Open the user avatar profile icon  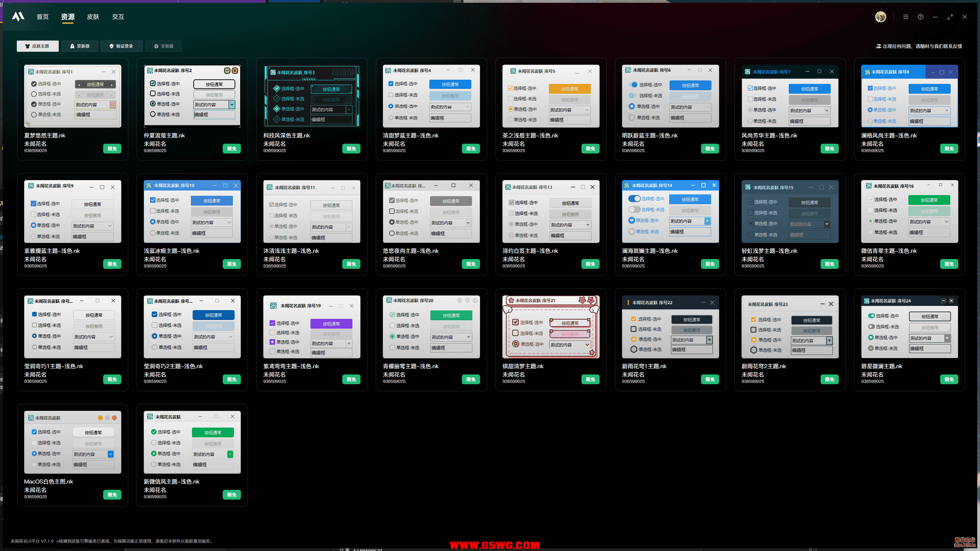[x=880, y=17]
